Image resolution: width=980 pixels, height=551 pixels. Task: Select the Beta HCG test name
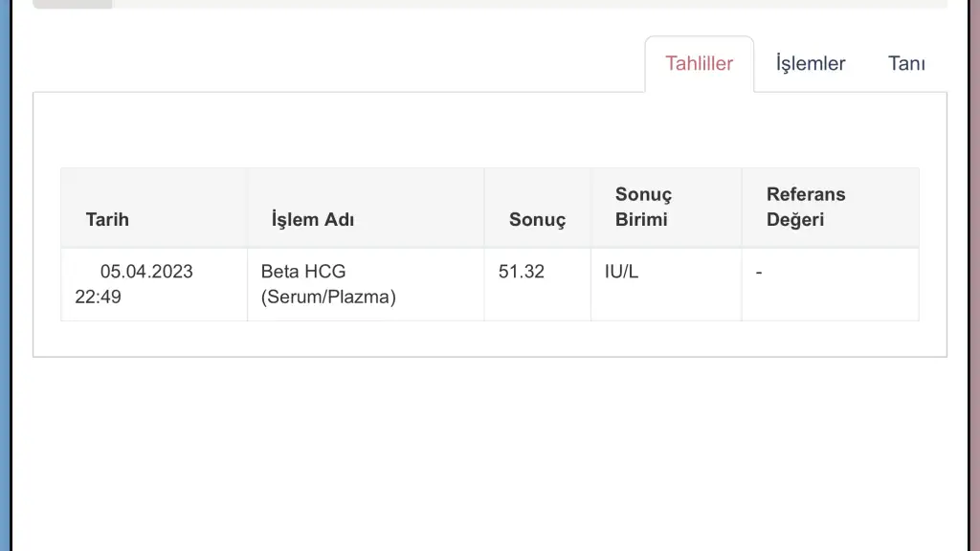click(x=302, y=272)
